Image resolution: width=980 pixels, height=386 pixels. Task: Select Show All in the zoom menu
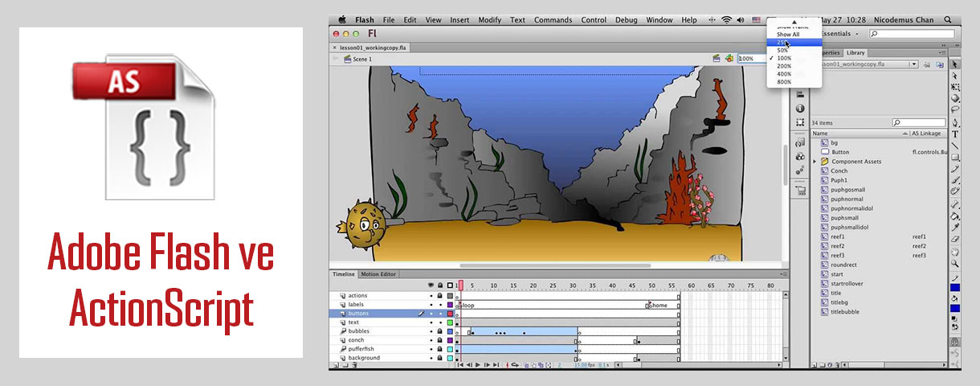coord(787,35)
